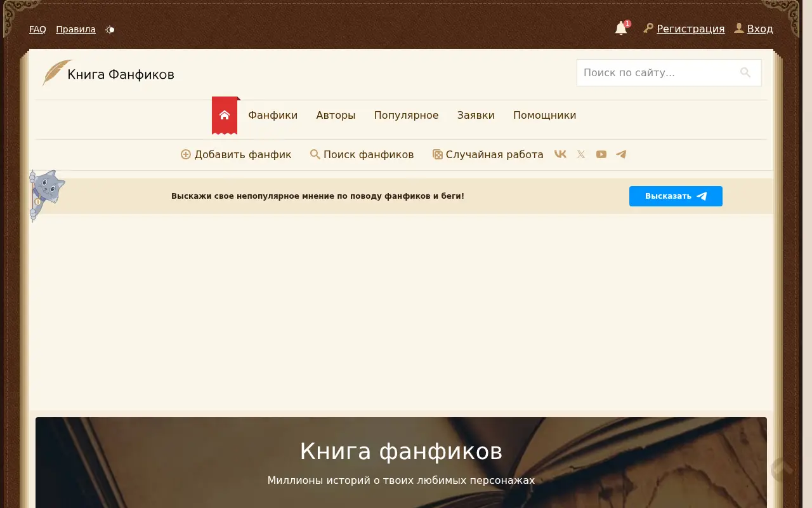Go to the red home icon
Screen dimensions: 812x508
click(225, 115)
